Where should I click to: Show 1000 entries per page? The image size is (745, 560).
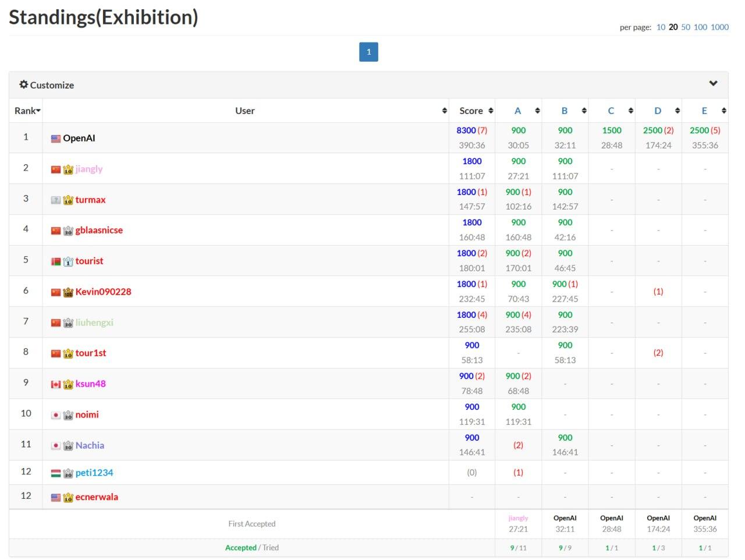point(719,27)
